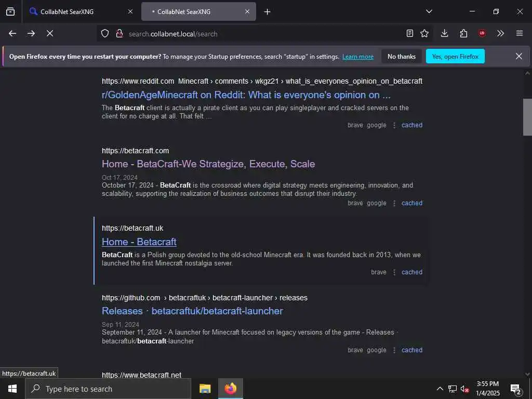
Task: Open the Action Center notifications icon
Action: coord(515,389)
